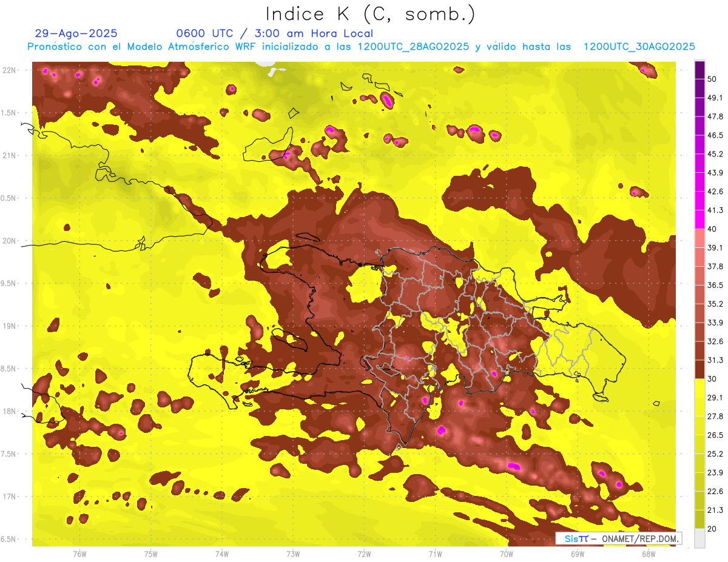The height and width of the screenshot is (562, 728).
Task: Click the 19N latitude axis label
Action: [x=8, y=326]
